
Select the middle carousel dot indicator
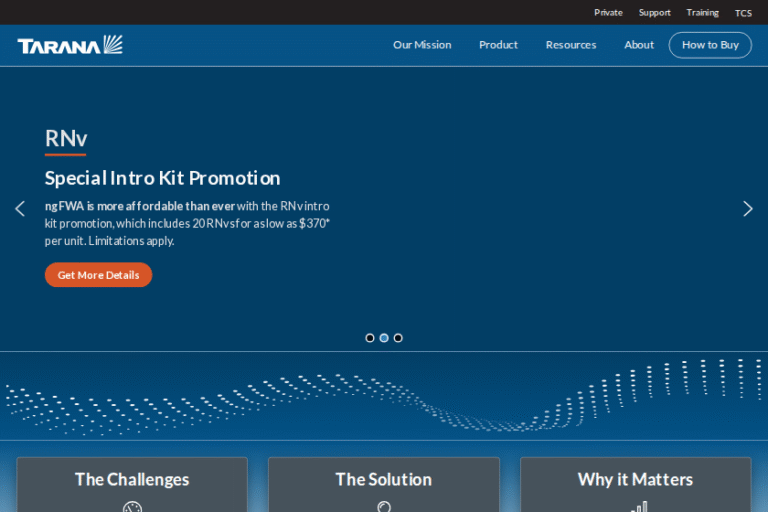pos(384,338)
